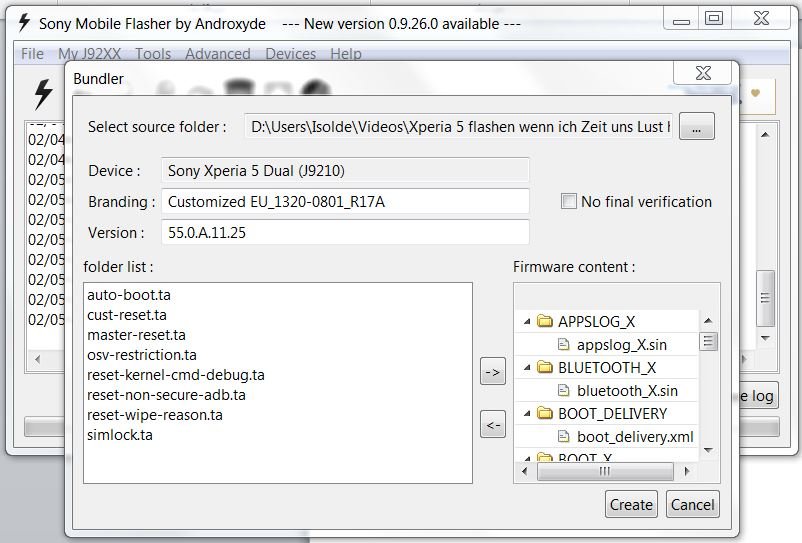Click the firmware content horizontal scrollbar thumb
The width and height of the screenshot is (802, 543).
pos(605,471)
